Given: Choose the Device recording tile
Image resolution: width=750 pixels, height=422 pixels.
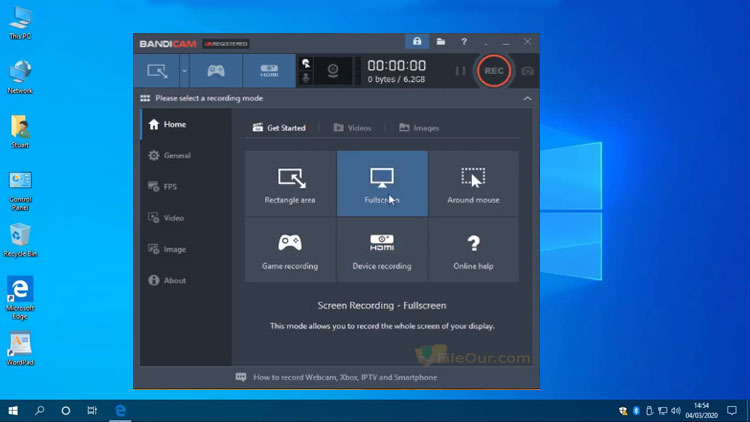Looking at the screenshot, I should [382, 250].
